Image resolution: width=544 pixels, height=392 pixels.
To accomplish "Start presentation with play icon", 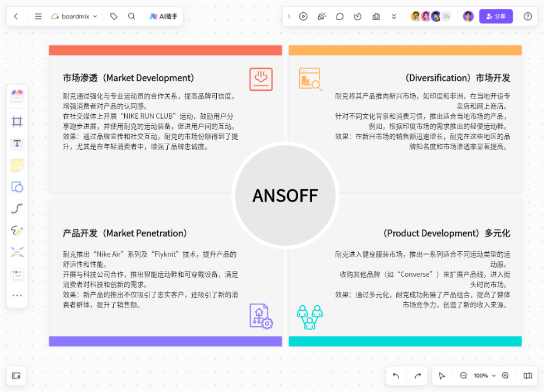I will pos(303,16).
